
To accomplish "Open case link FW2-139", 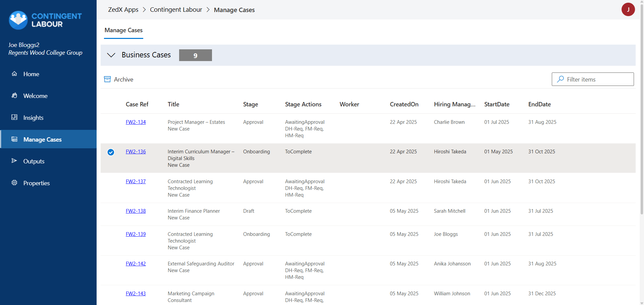I will (136, 234).
